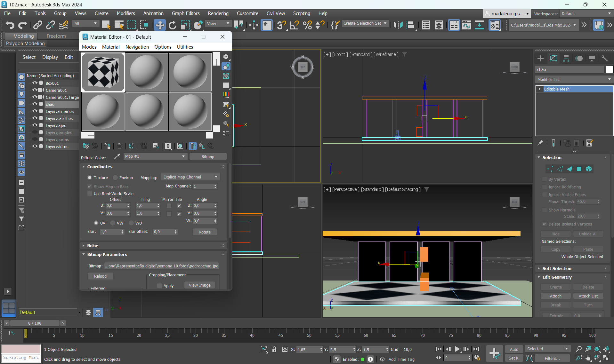This screenshot has height=364, width=614.
Task: Open the Hierarchy command panel tab
Action: pyautogui.click(x=566, y=58)
